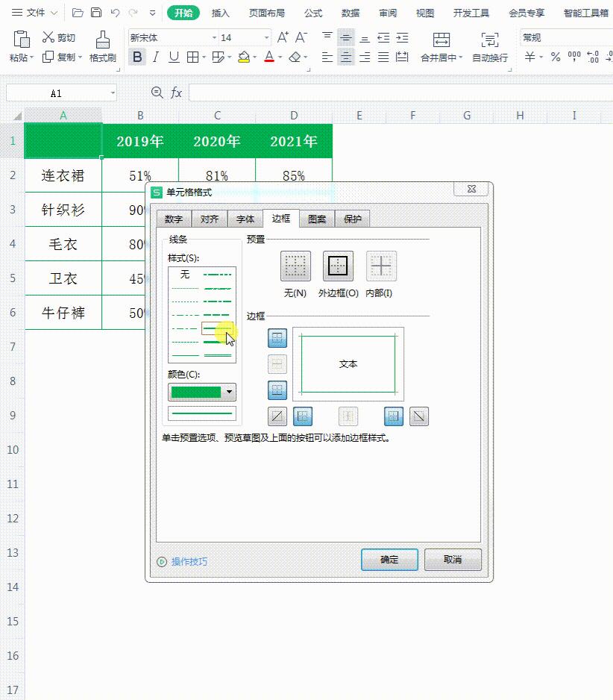The width and height of the screenshot is (613, 700).
Task: Select the percentage % formatting icon
Action: click(554, 56)
